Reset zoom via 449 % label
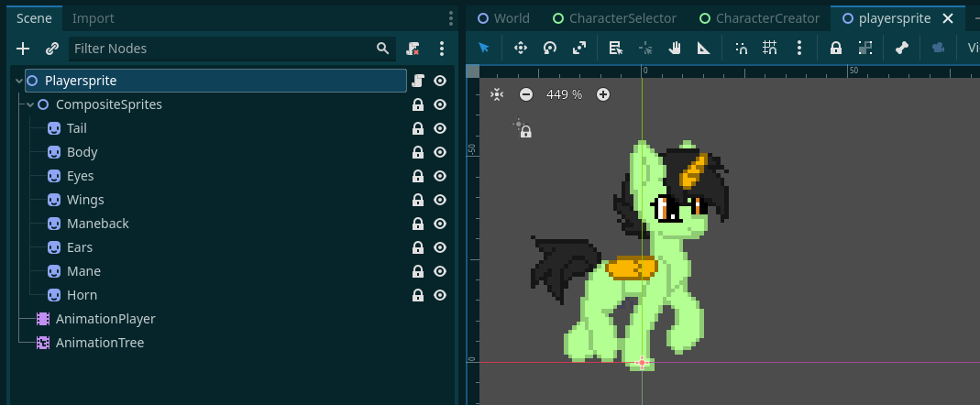 564,94
